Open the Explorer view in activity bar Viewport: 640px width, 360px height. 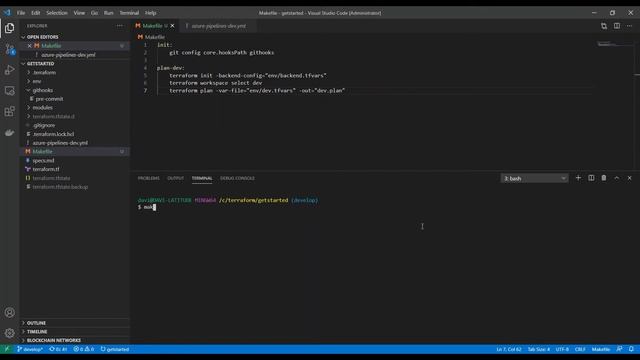point(9,28)
